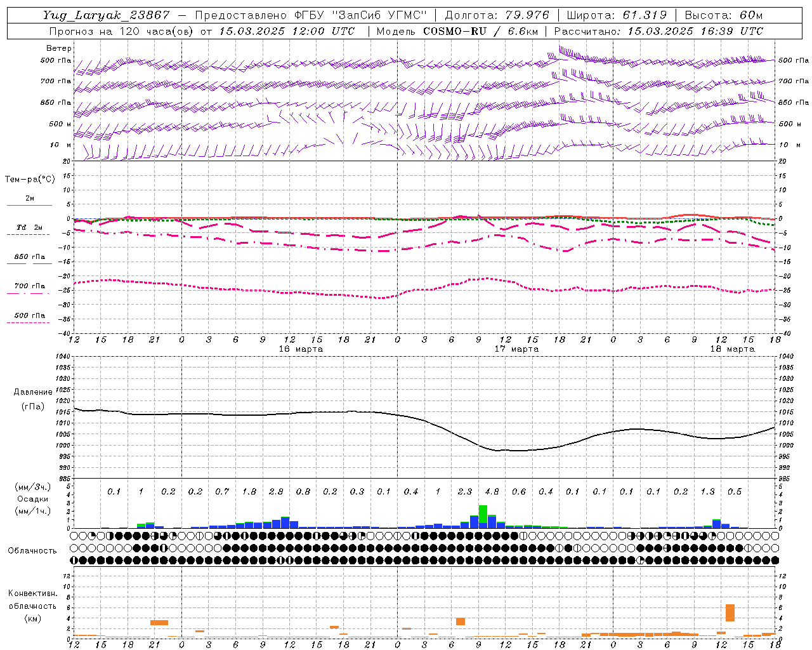
Task: Click the Конвективн. облачность panel label
Action: [32, 600]
